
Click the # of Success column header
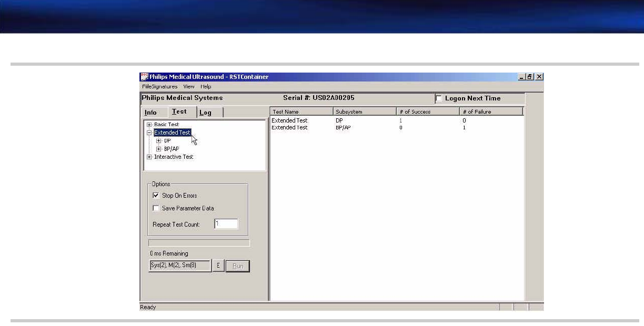pyautogui.click(x=428, y=111)
